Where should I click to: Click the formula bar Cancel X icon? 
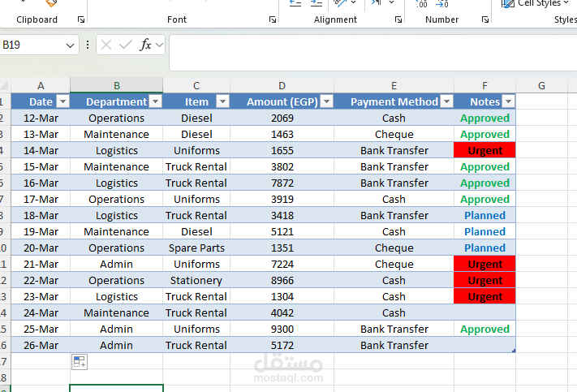click(106, 45)
